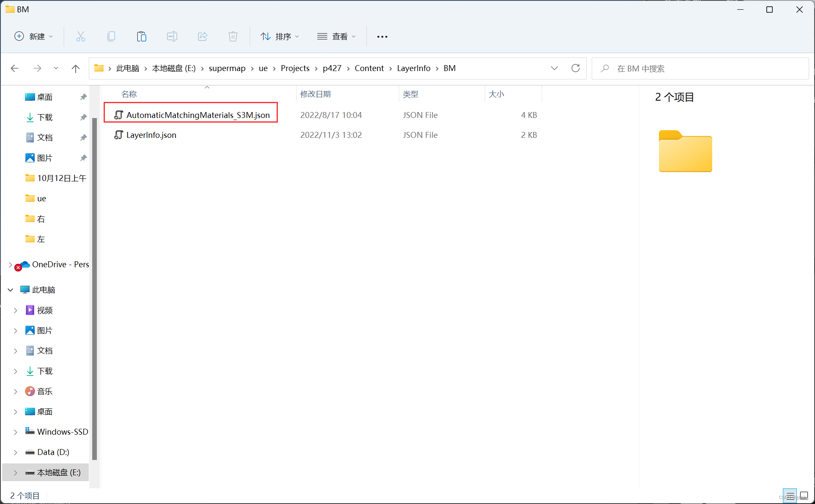Click the Delete trash icon
Image resolution: width=815 pixels, height=504 pixels.
click(233, 36)
